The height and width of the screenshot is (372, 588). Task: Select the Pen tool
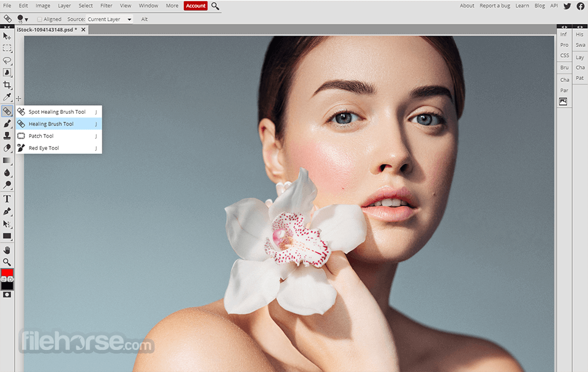point(7,212)
